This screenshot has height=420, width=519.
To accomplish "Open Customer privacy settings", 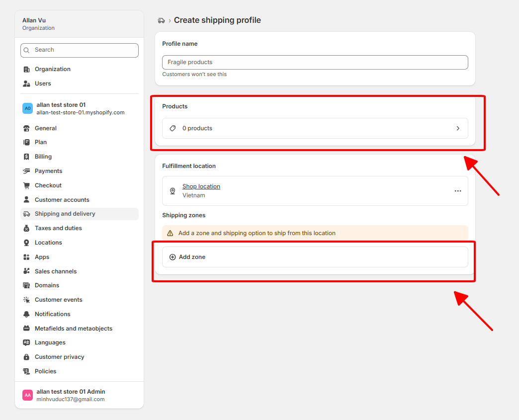I will 80,357.
